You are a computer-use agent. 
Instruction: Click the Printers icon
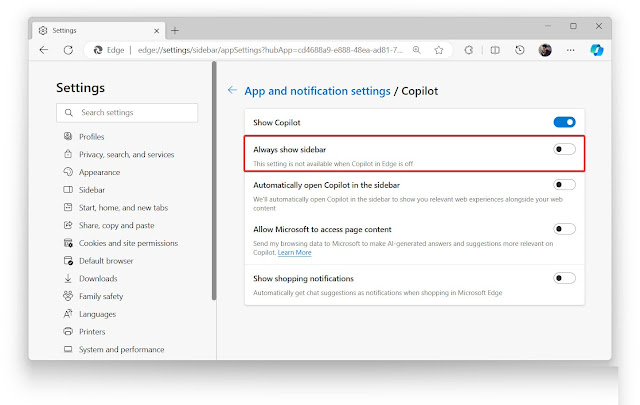(x=68, y=331)
